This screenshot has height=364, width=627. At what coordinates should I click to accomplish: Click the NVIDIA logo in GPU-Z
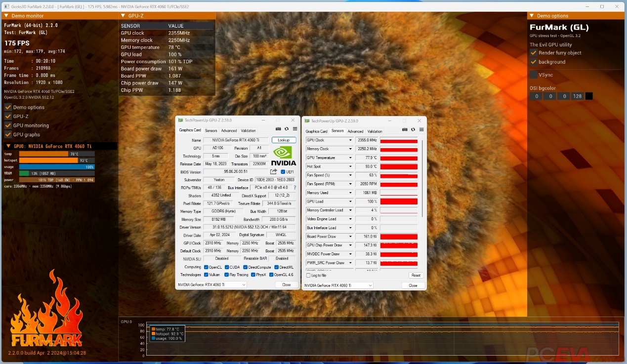(x=284, y=157)
